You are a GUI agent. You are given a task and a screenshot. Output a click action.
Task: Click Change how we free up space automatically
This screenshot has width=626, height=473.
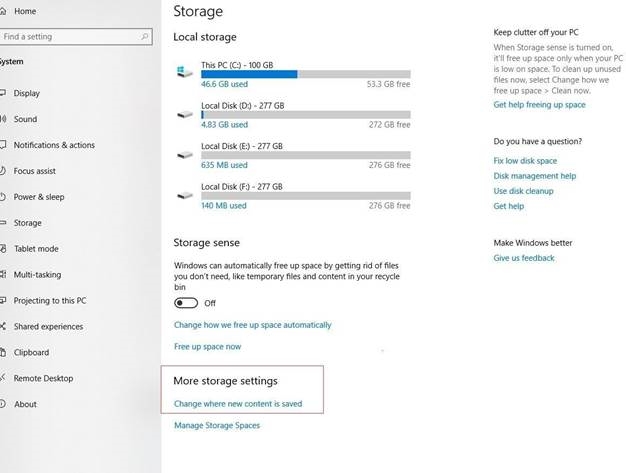pos(252,325)
